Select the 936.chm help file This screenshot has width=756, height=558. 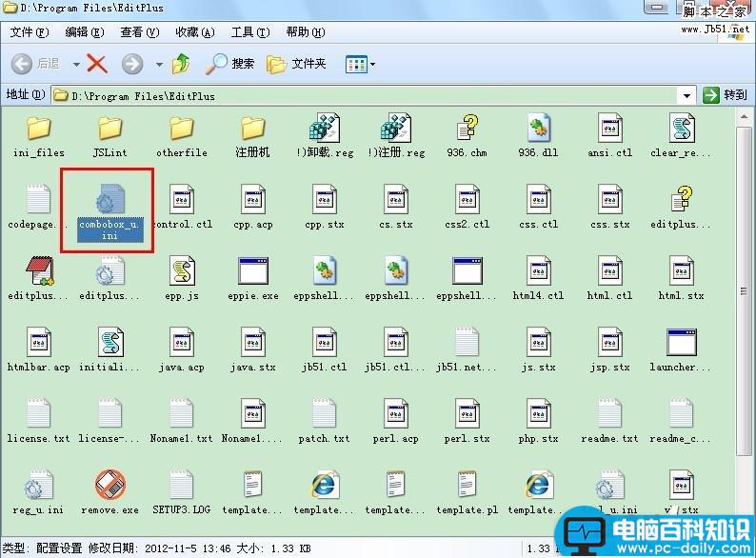[467, 137]
